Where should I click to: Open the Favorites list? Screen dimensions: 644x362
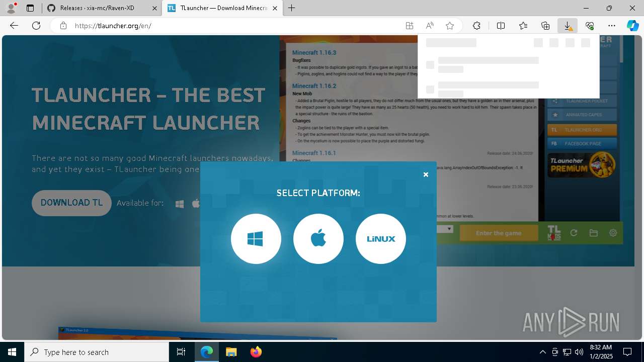click(x=523, y=26)
